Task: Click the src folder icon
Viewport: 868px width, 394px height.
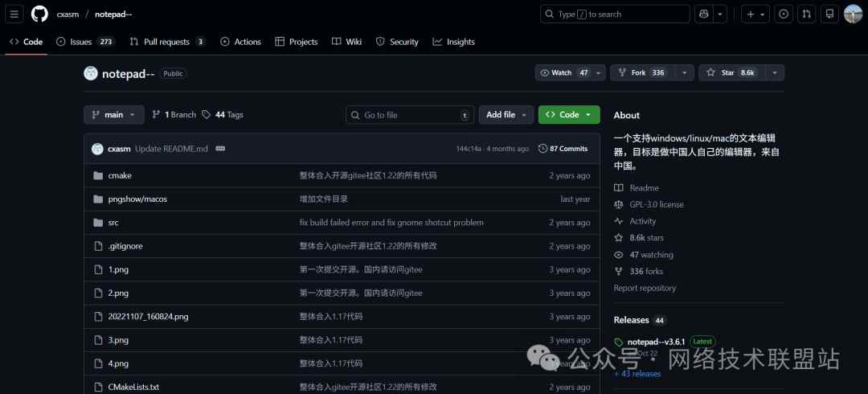Action: pos(99,222)
